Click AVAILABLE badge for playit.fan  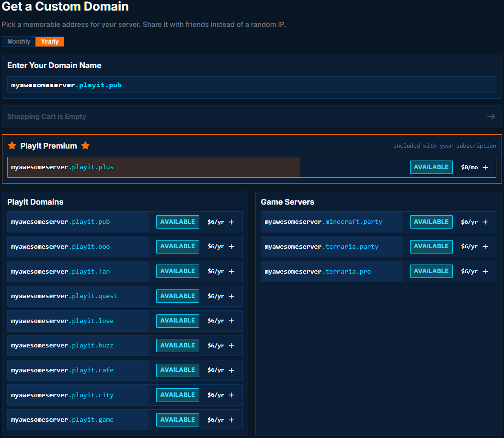tap(177, 271)
